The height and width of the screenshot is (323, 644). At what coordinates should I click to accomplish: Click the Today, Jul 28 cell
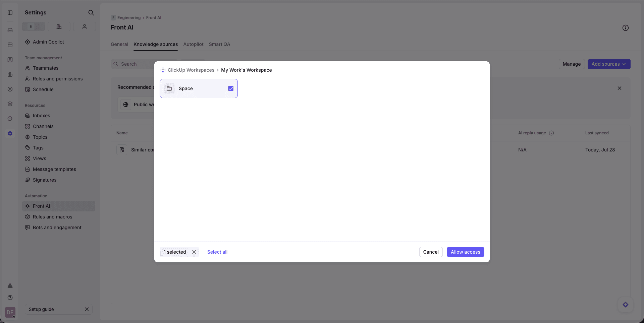600,150
